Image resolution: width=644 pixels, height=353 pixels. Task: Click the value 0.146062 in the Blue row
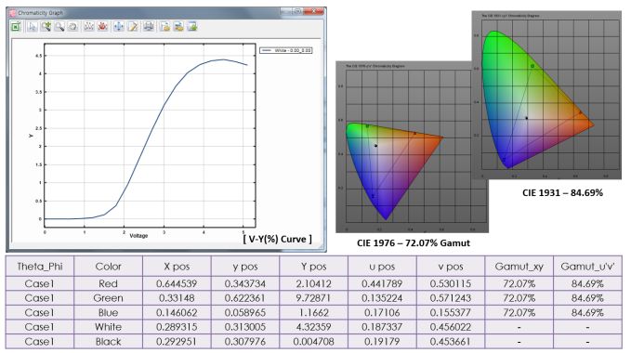pyautogui.click(x=177, y=313)
